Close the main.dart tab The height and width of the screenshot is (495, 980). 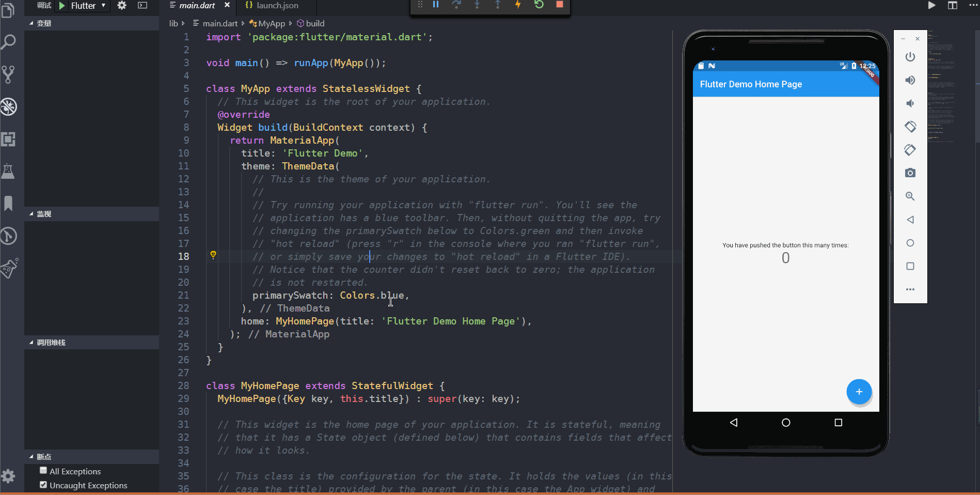227,5
